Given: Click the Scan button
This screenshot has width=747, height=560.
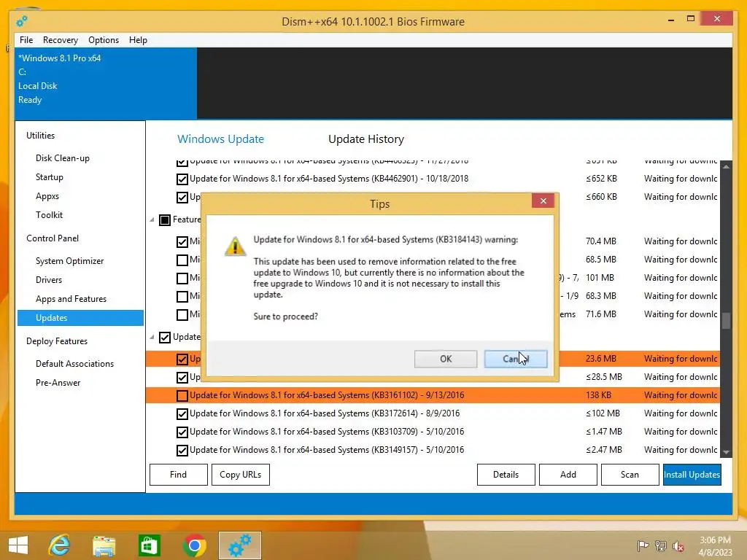Looking at the screenshot, I should point(630,475).
